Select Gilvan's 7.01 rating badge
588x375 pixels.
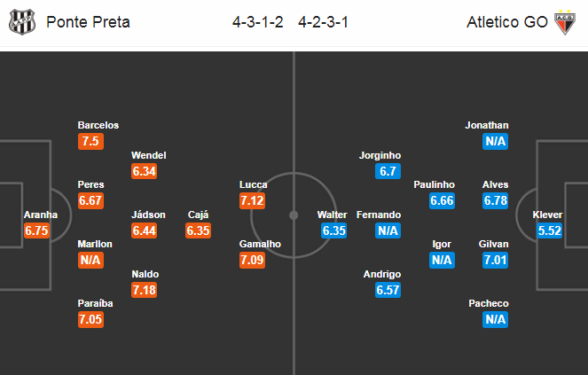(496, 260)
